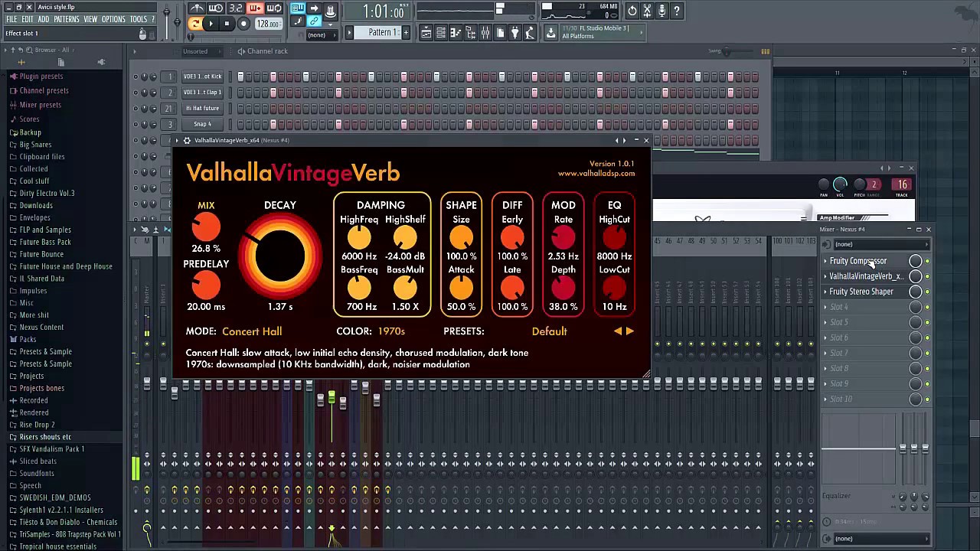Screen dimensions: 980x551
Task: Click the Record button in transport
Action: pyautogui.click(x=243, y=24)
